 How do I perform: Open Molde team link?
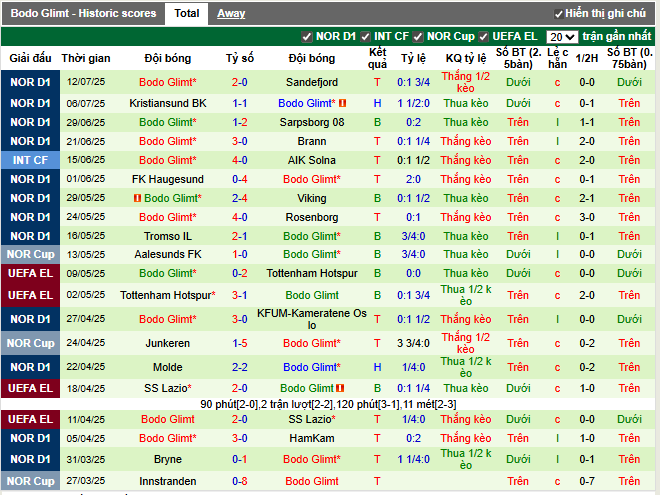(x=168, y=367)
